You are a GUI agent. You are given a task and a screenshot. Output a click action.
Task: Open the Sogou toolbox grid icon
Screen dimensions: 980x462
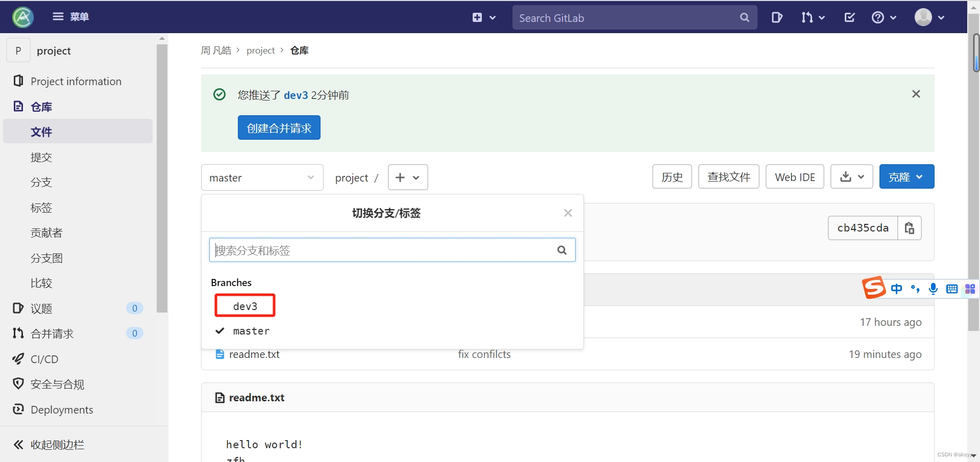(970, 289)
